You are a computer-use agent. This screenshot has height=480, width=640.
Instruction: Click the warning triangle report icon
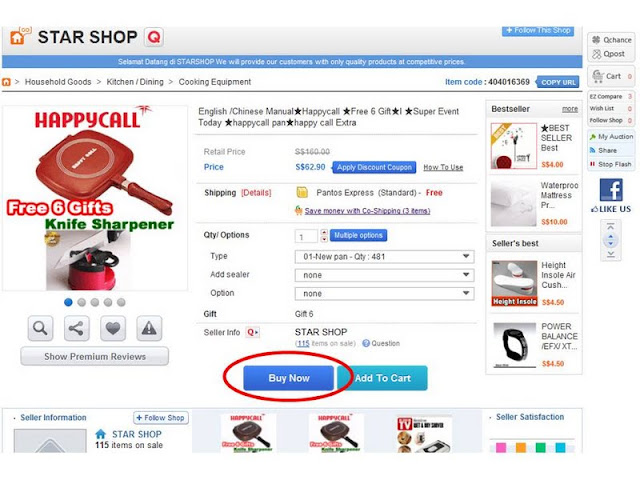point(149,328)
